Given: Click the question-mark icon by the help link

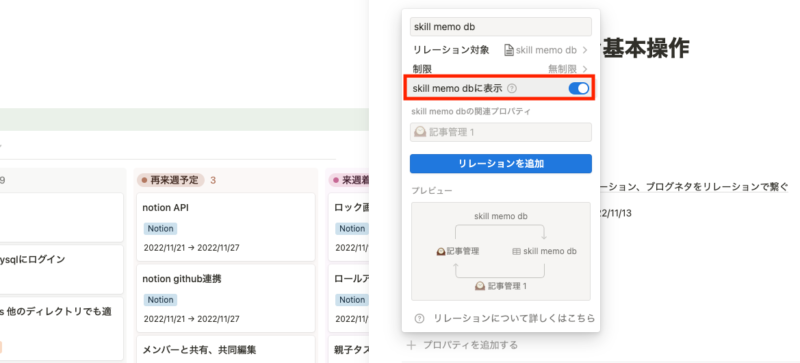Looking at the screenshot, I should point(419,319).
